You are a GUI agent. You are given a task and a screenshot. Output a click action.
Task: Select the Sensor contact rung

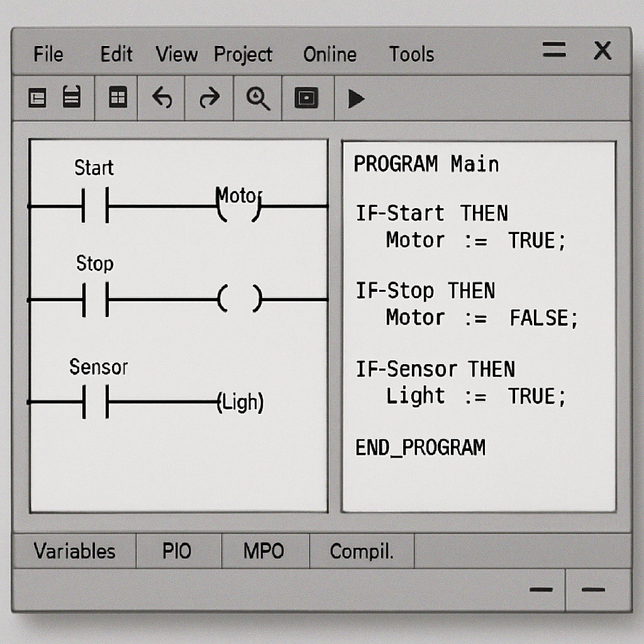click(x=94, y=402)
